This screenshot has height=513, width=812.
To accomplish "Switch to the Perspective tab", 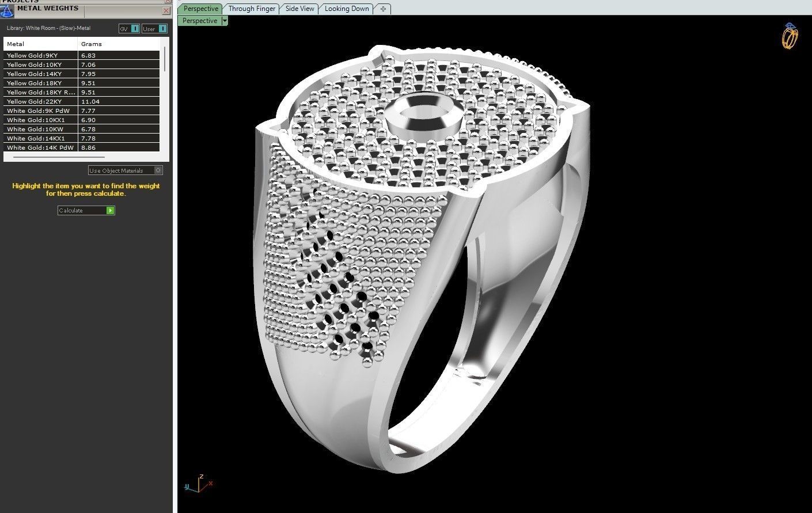I will point(200,9).
